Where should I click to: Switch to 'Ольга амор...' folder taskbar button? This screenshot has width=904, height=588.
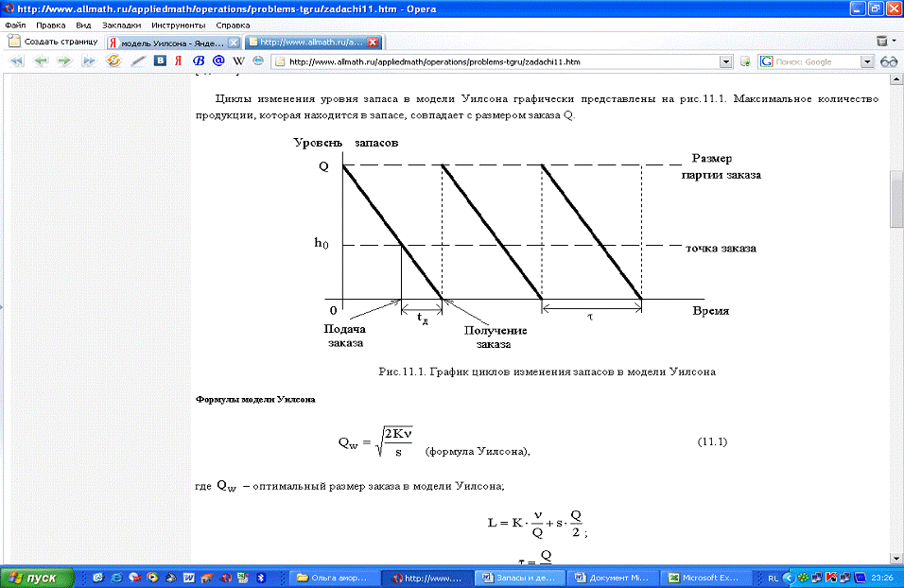click(x=333, y=578)
